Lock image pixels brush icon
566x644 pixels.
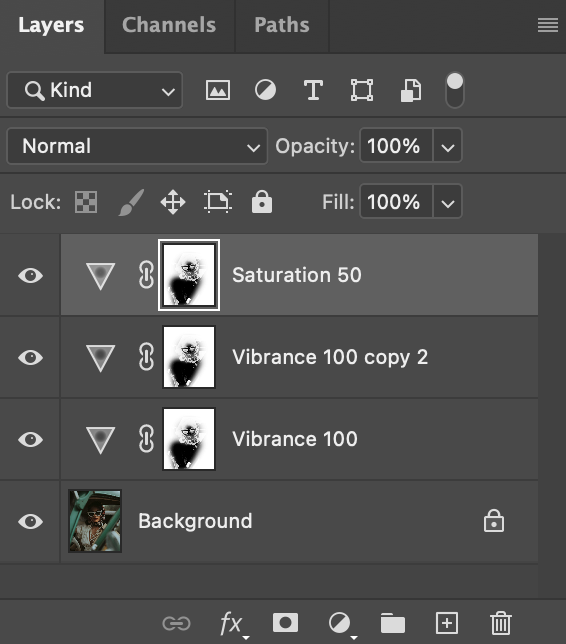(x=131, y=202)
